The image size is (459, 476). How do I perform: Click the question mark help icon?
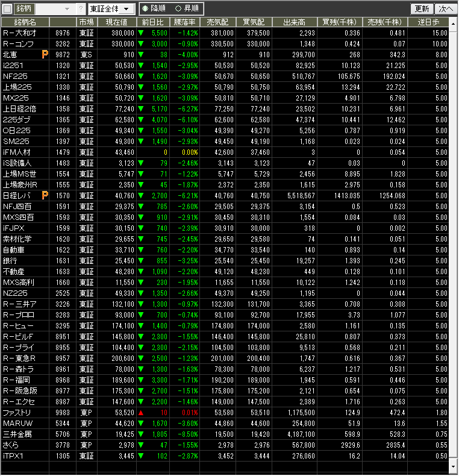(81, 9)
